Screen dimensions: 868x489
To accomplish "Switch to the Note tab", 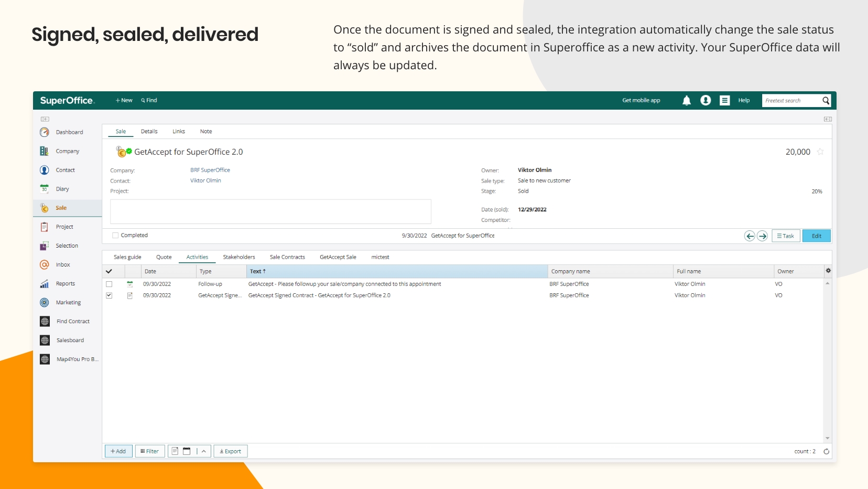I will (x=206, y=132).
